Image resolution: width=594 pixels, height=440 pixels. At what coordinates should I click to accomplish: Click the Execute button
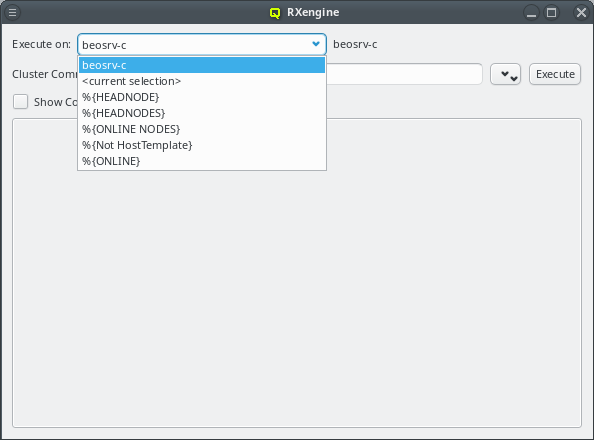[x=555, y=74]
